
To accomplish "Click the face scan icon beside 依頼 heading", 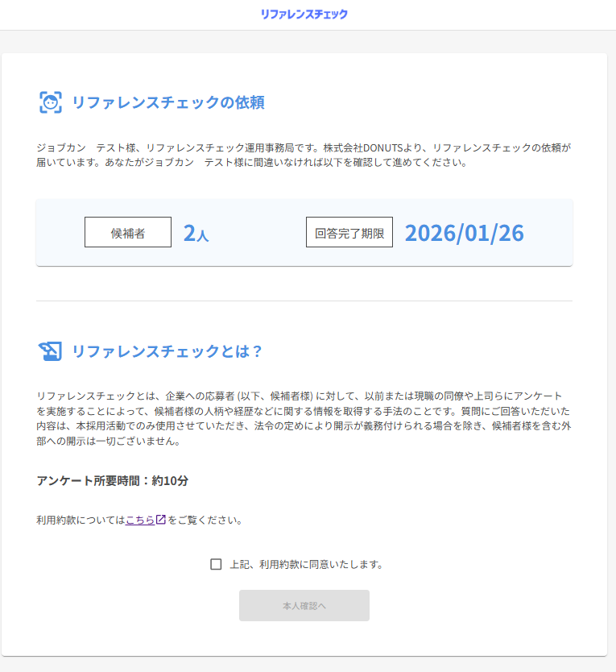I will click(51, 102).
